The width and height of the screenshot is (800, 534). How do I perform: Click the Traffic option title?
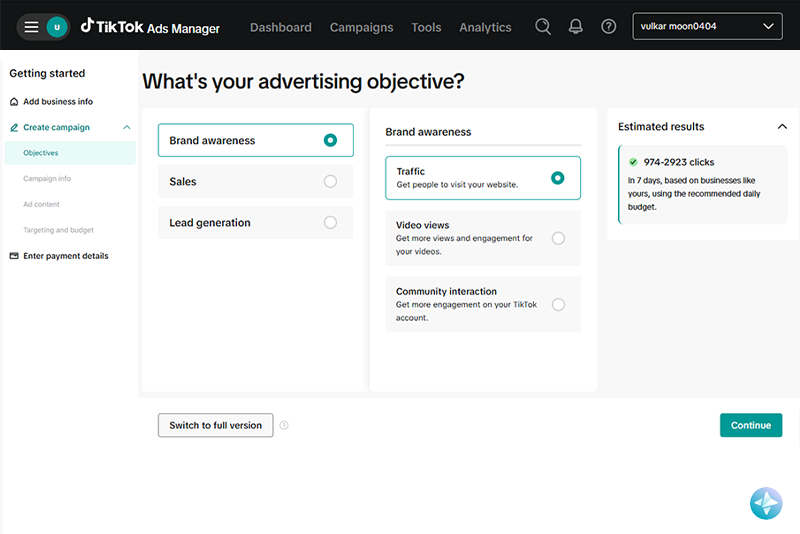(x=410, y=171)
